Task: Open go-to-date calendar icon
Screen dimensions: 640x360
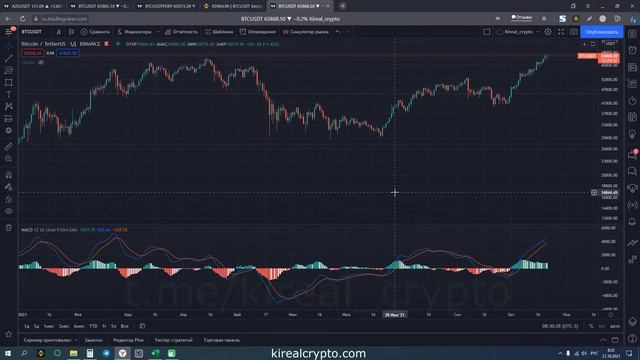Action: [x=142, y=326]
